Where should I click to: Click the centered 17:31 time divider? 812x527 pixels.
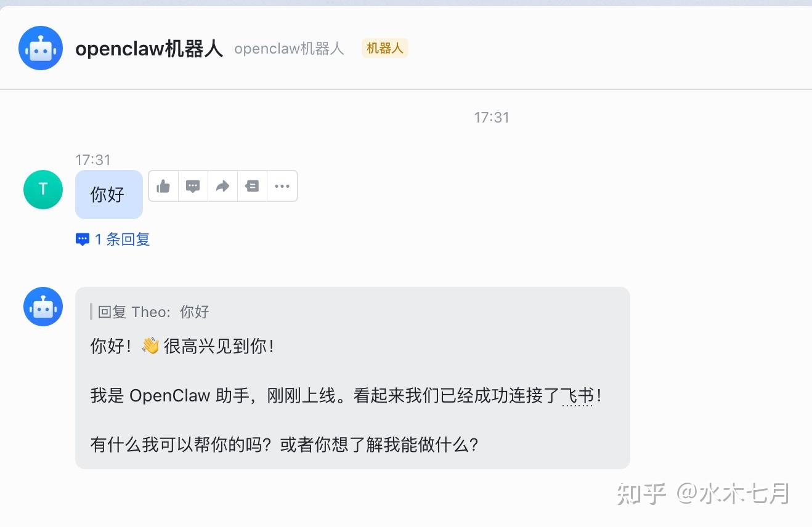[x=492, y=117]
